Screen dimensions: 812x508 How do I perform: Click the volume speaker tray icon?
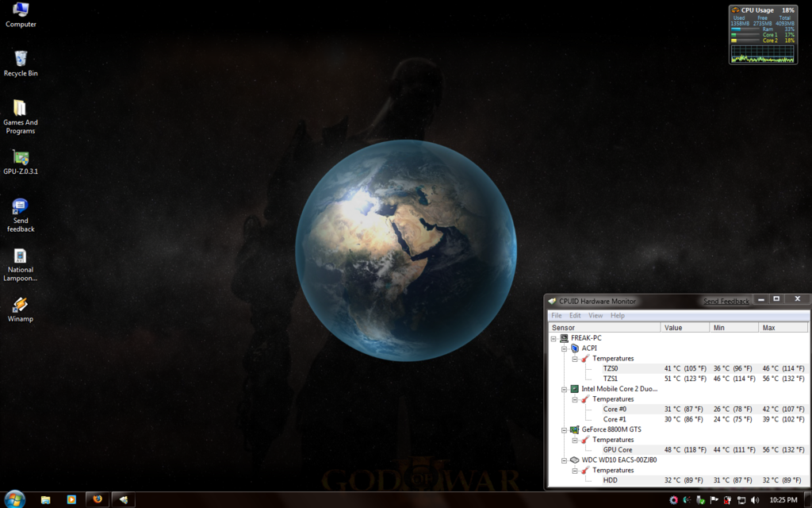tap(755, 500)
